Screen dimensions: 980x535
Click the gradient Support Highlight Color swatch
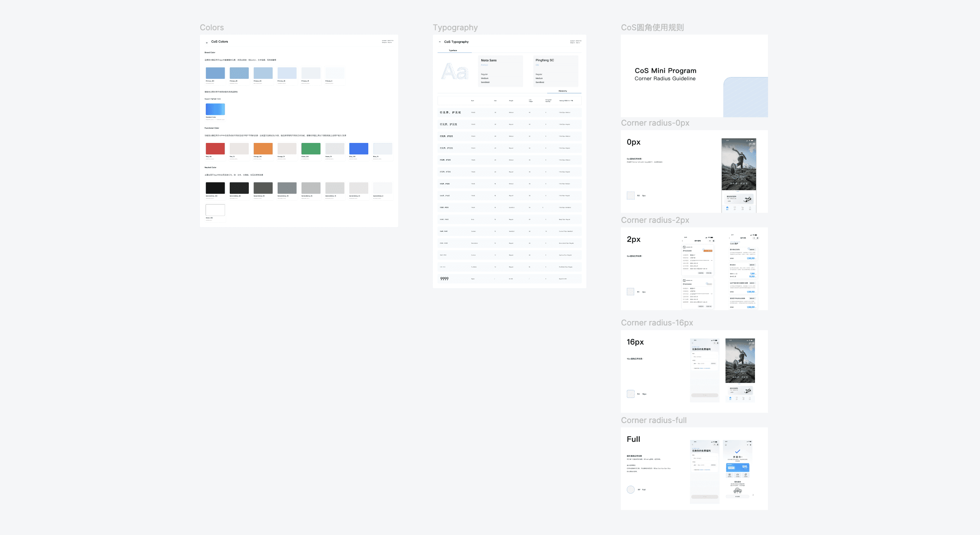click(x=215, y=109)
